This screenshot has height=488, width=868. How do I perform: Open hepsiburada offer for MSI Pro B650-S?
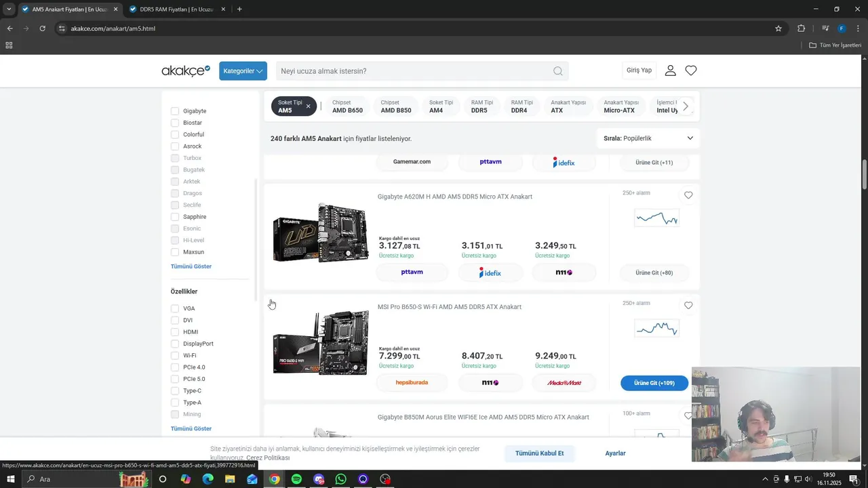click(x=412, y=382)
